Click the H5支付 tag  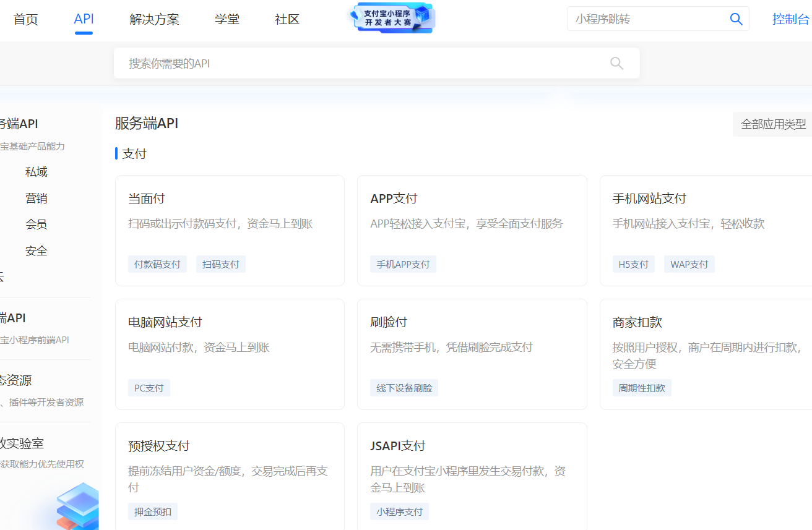pyautogui.click(x=633, y=264)
